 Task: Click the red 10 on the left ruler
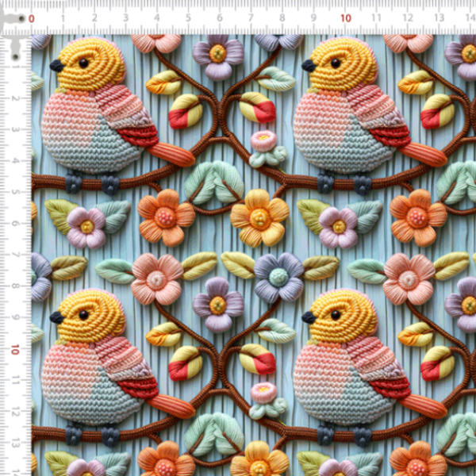click(x=14, y=349)
